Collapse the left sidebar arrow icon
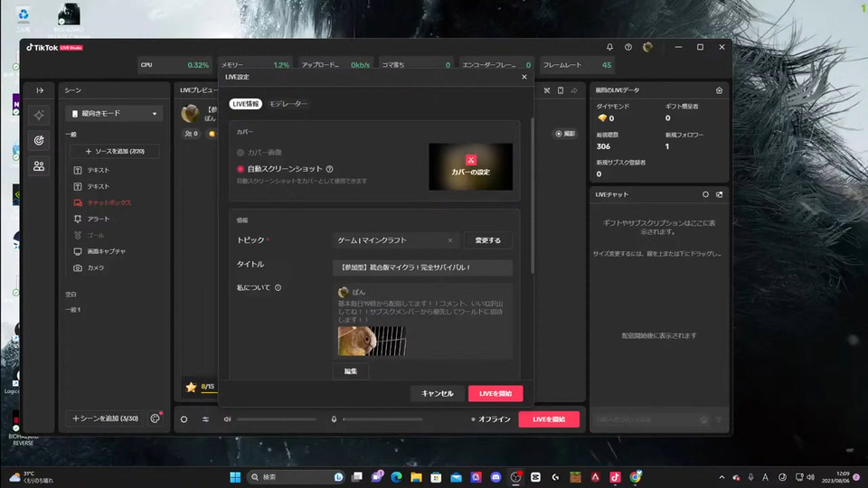The image size is (868, 488). pyautogui.click(x=40, y=90)
